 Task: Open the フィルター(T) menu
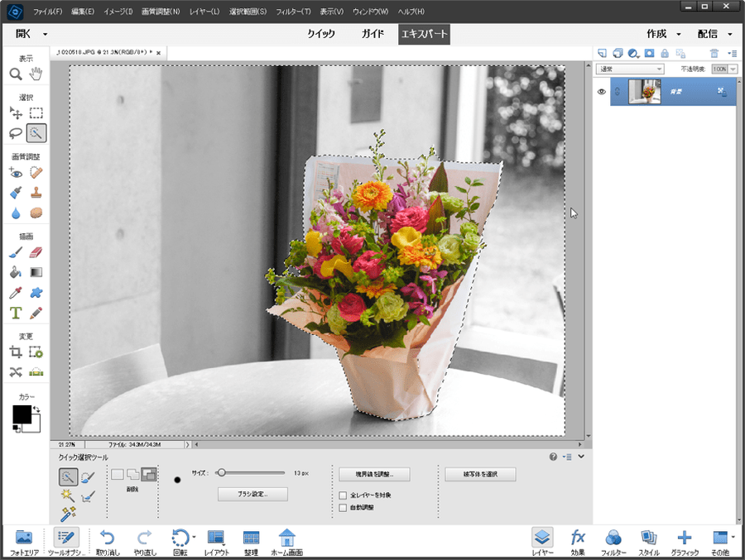[294, 12]
